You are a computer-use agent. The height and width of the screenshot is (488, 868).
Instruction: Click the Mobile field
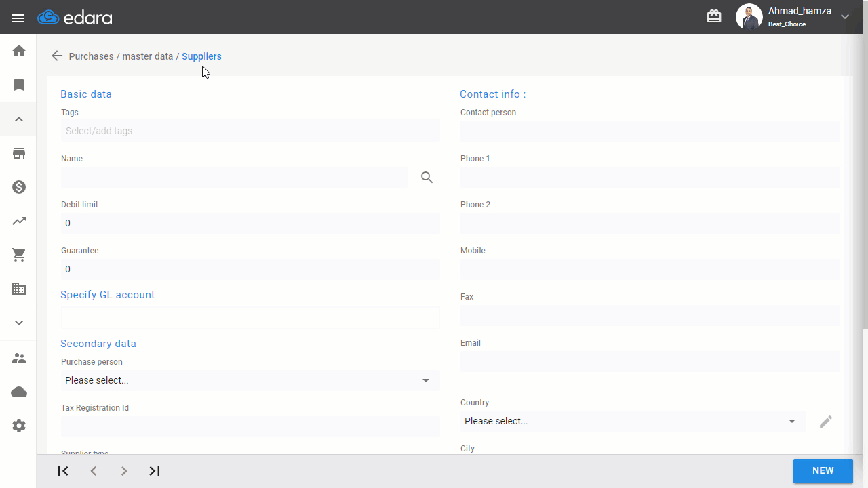650,269
